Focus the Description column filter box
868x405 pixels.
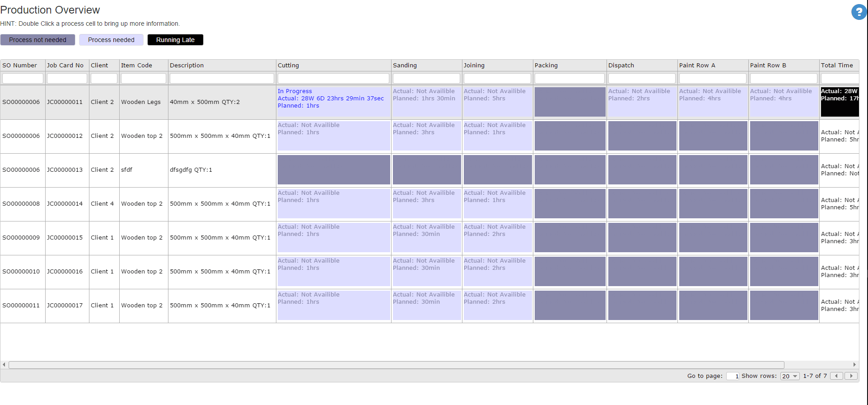point(222,79)
